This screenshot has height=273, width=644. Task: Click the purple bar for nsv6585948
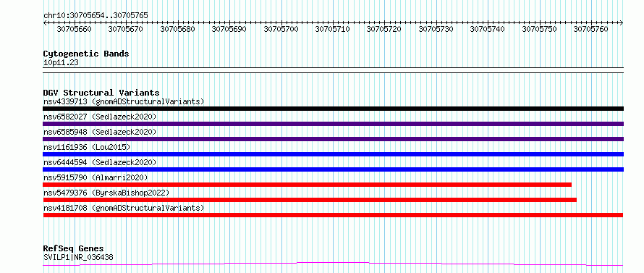[333, 139]
